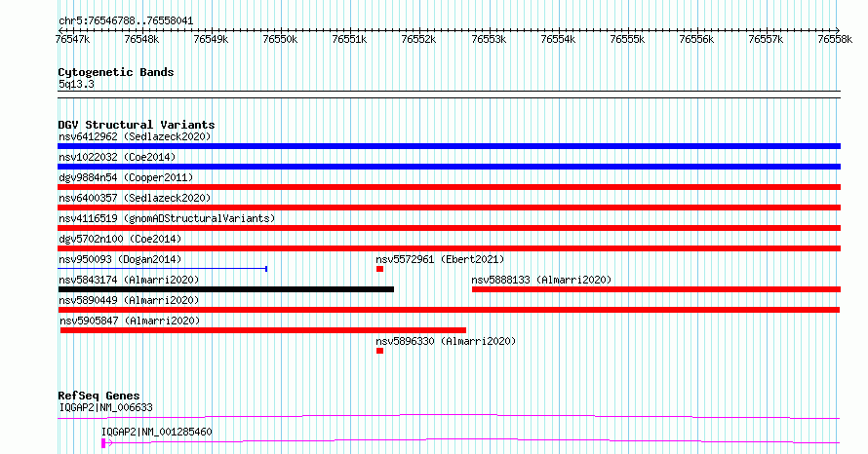The width and height of the screenshot is (868, 454).
Task: Click the chr5:76546788..76558041 coordinate label
Action: point(126,21)
